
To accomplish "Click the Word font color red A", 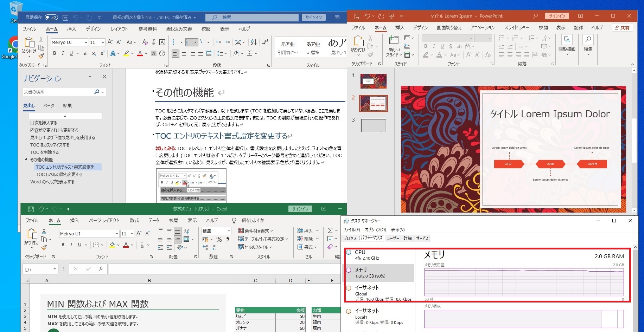I will pyautogui.click(x=140, y=53).
